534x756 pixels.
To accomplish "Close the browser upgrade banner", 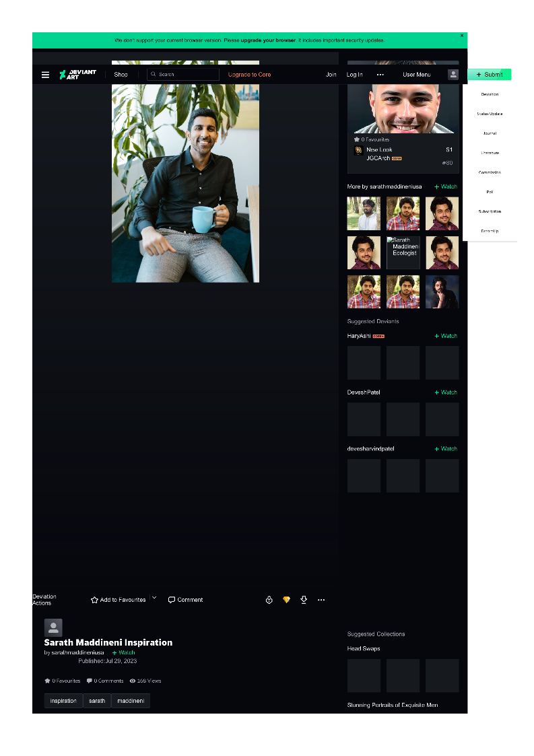I will point(462,36).
